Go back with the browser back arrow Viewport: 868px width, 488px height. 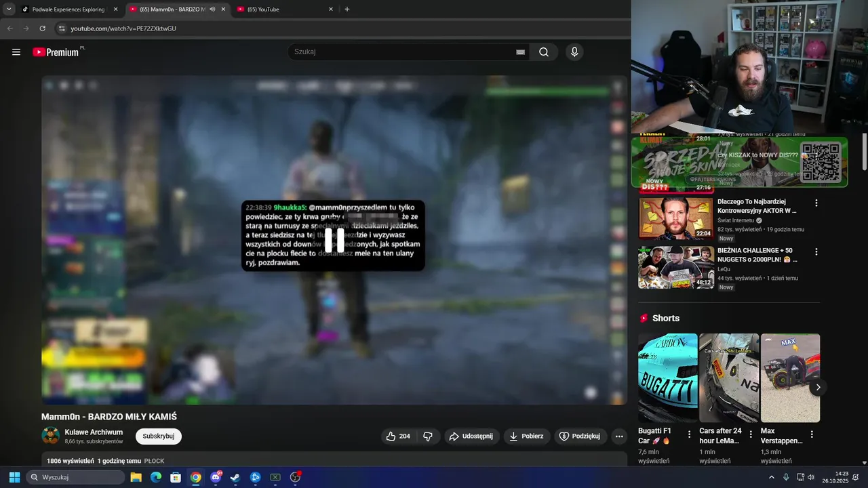(x=9, y=28)
